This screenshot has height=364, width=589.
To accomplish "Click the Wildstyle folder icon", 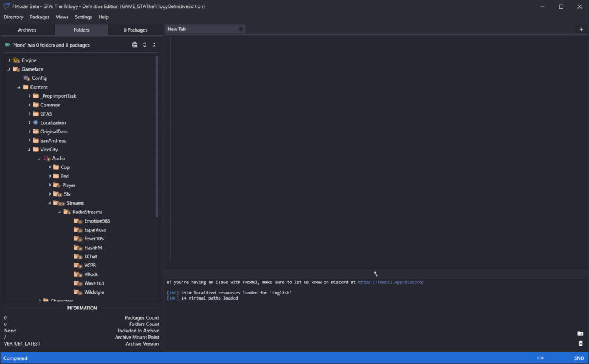I will [x=78, y=292].
